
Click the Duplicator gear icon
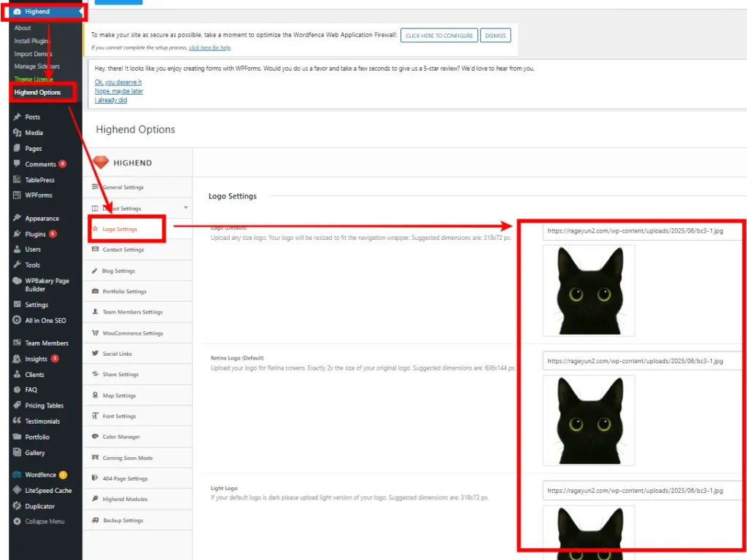18,506
